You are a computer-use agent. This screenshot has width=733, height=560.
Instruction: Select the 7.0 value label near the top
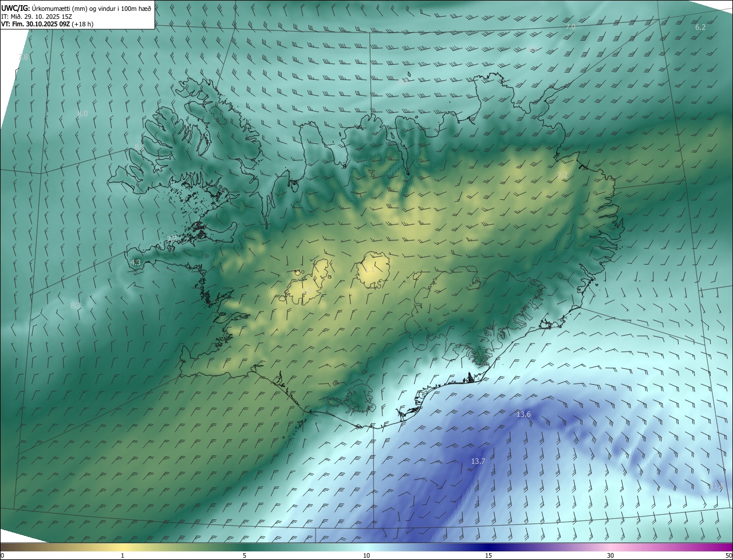[570, 27]
